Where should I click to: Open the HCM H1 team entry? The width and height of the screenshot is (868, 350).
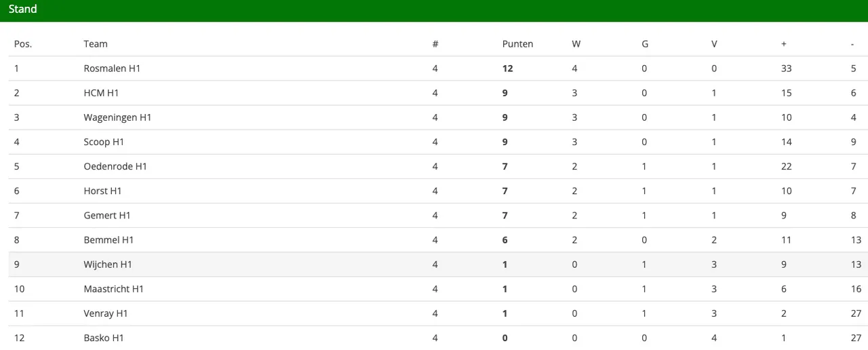tap(101, 93)
